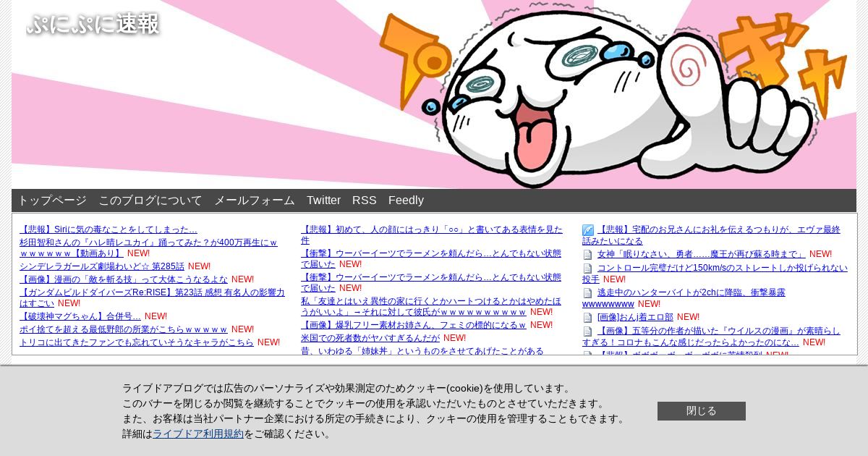Screen dimensions: 868x456
Task: Click the document icon beside [画像]おんj着エロ部
Action: click(587, 318)
